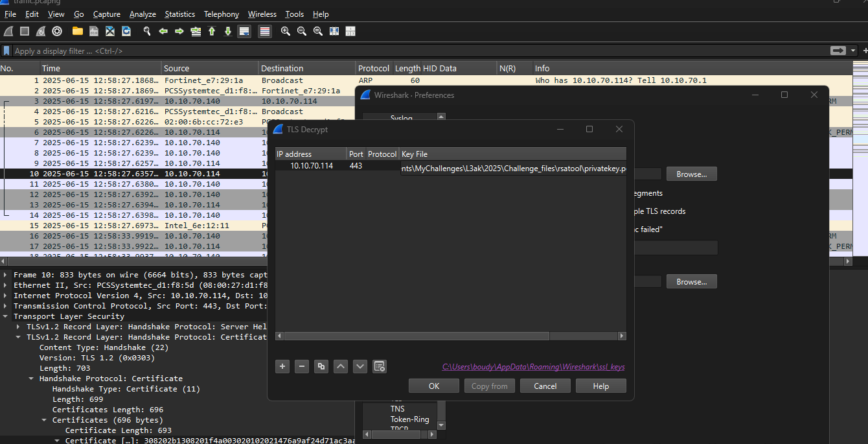Image resolution: width=868 pixels, height=444 pixels.
Task: Open the Edit menu
Action: (32, 14)
